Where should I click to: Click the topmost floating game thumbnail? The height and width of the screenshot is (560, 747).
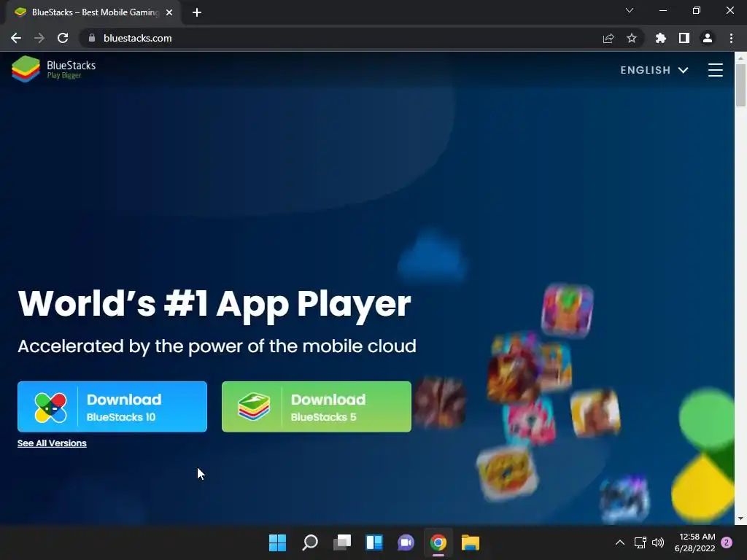coord(568,309)
